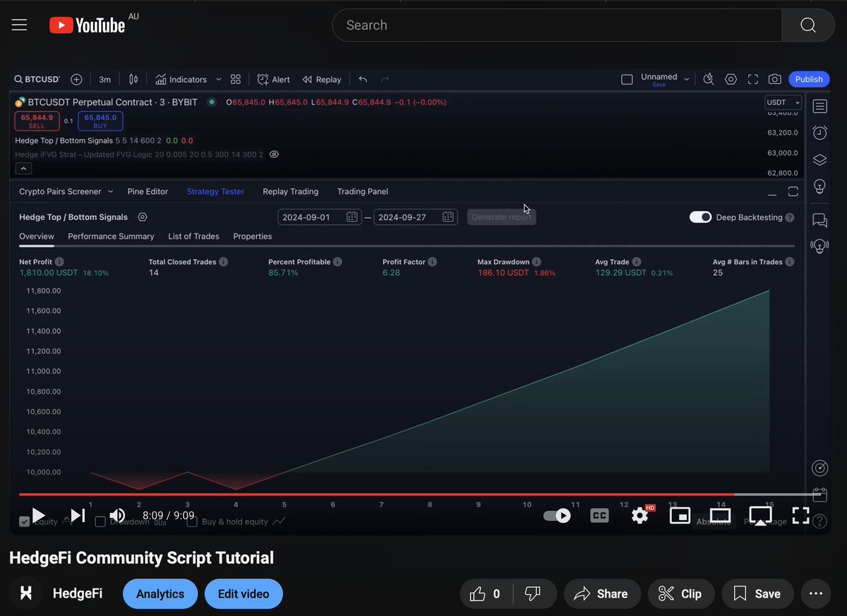Open the chats speech bubble icon
Screen dimensions: 847x616
point(819,220)
